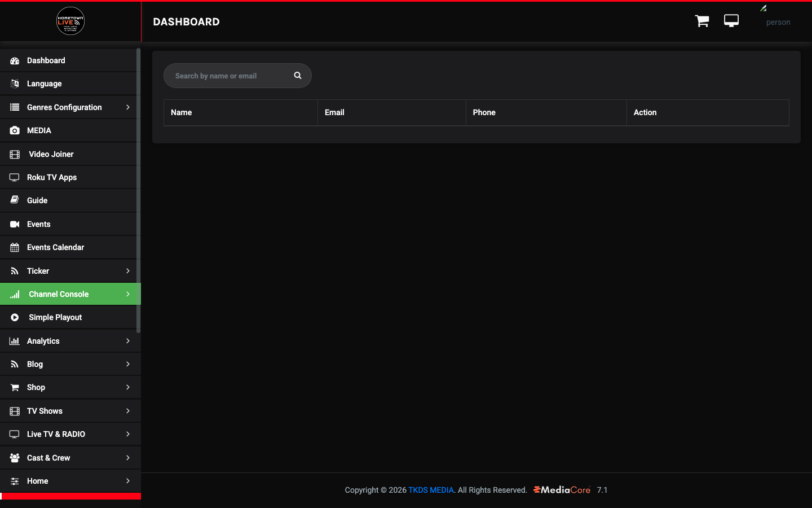This screenshot has height=508, width=812.
Task: Click the Email column header
Action: [x=392, y=113]
